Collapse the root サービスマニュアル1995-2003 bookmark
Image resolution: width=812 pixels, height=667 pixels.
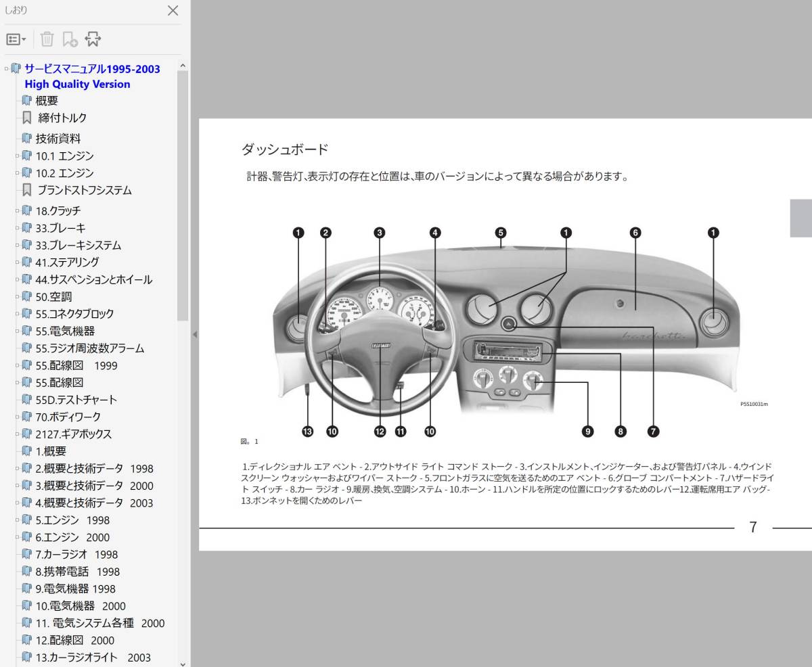point(6,68)
